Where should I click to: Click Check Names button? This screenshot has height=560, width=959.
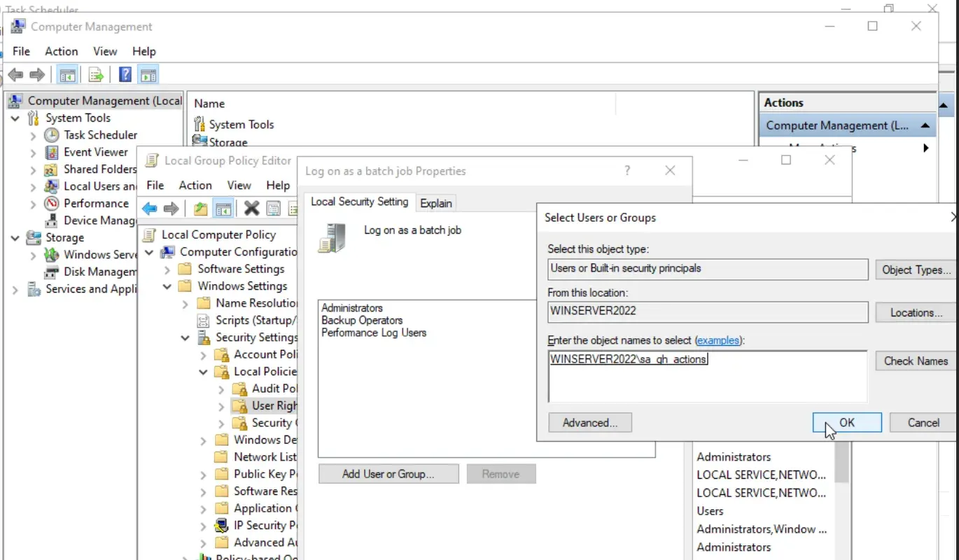[916, 361]
